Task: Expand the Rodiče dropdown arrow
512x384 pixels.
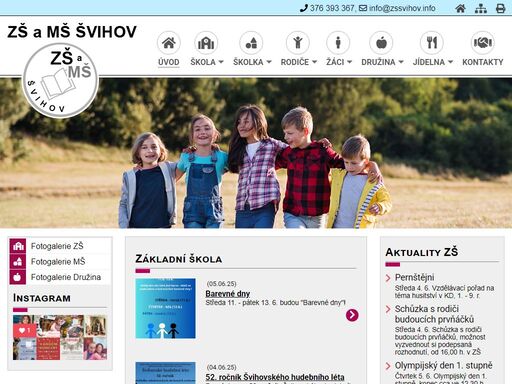Action: pyautogui.click(x=314, y=62)
